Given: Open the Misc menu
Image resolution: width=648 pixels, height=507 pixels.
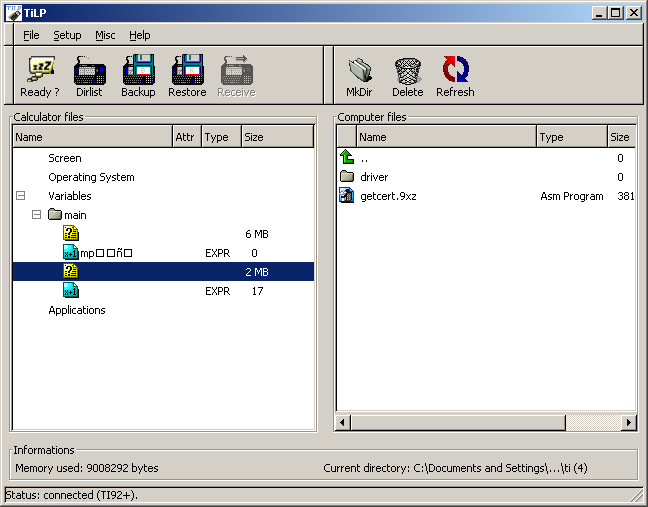Looking at the screenshot, I should (x=105, y=35).
